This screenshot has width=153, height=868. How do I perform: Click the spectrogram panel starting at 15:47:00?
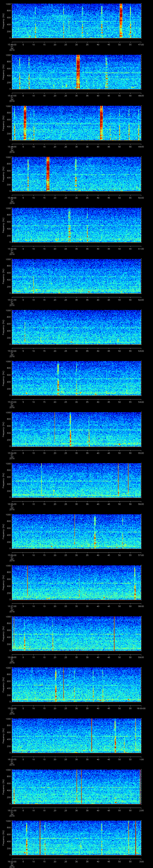point(77,72)
